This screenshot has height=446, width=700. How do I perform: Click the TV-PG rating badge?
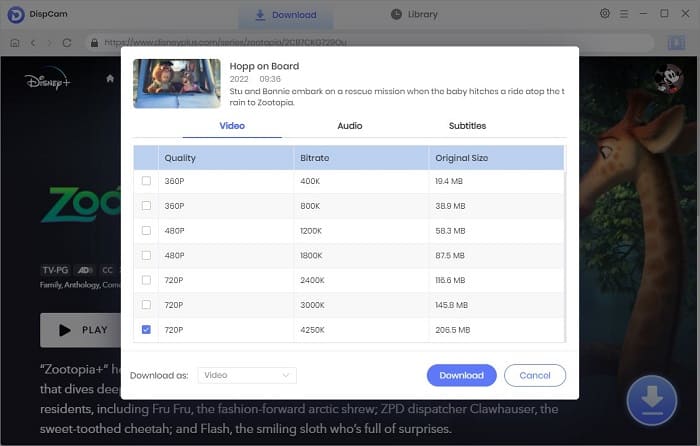[x=55, y=270]
